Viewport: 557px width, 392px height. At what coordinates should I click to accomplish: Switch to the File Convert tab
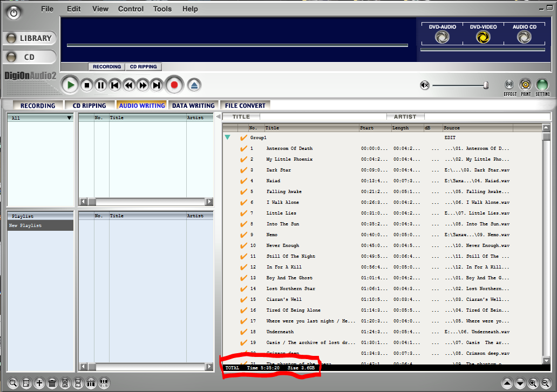245,106
